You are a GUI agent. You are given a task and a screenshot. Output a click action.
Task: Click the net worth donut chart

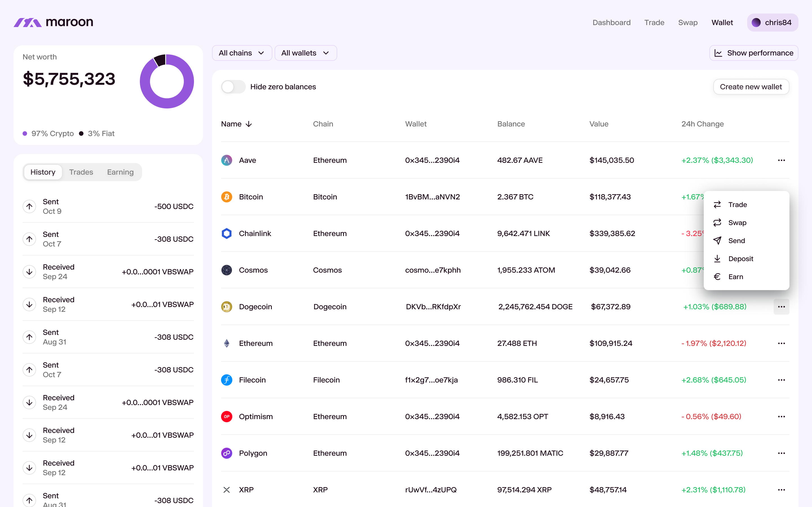click(x=167, y=81)
